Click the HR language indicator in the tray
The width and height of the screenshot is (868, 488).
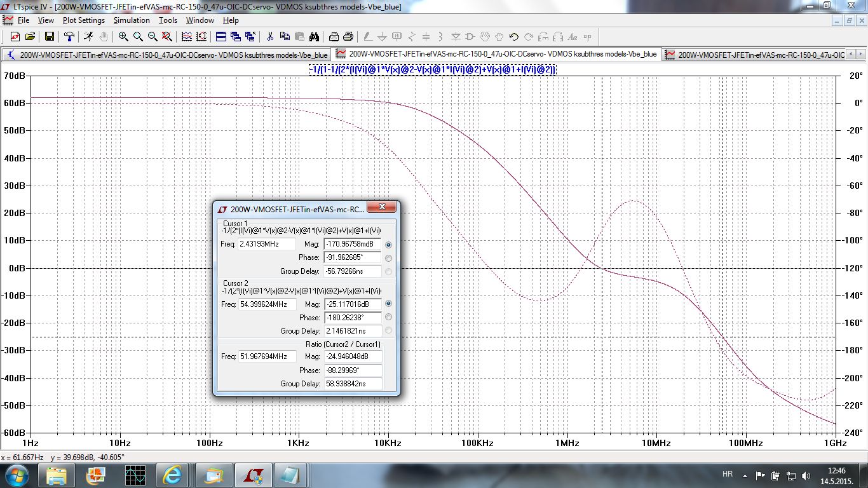(x=728, y=475)
